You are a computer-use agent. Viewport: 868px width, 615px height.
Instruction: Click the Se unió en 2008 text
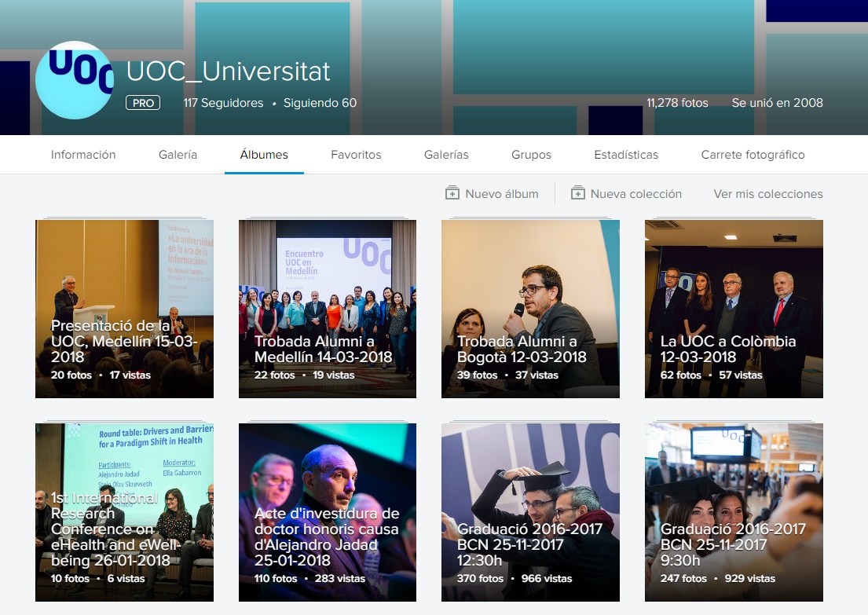coord(777,103)
